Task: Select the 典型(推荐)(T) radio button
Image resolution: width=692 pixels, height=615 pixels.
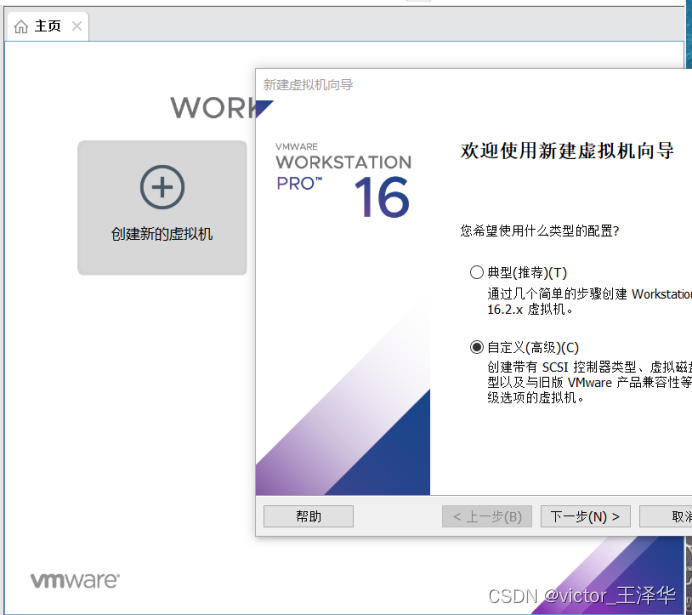Action: [x=476, y=272]
